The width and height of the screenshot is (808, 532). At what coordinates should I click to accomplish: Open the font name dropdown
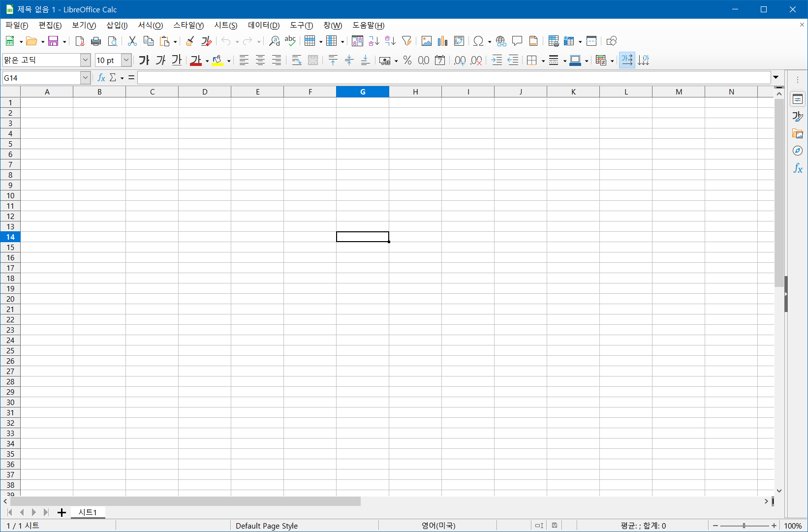tap(85, 60)
